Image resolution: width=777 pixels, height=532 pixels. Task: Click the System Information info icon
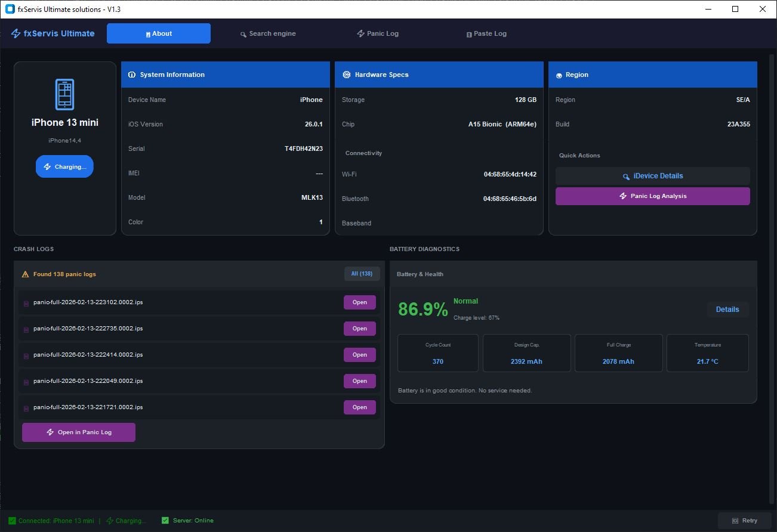tap(132, 75)
